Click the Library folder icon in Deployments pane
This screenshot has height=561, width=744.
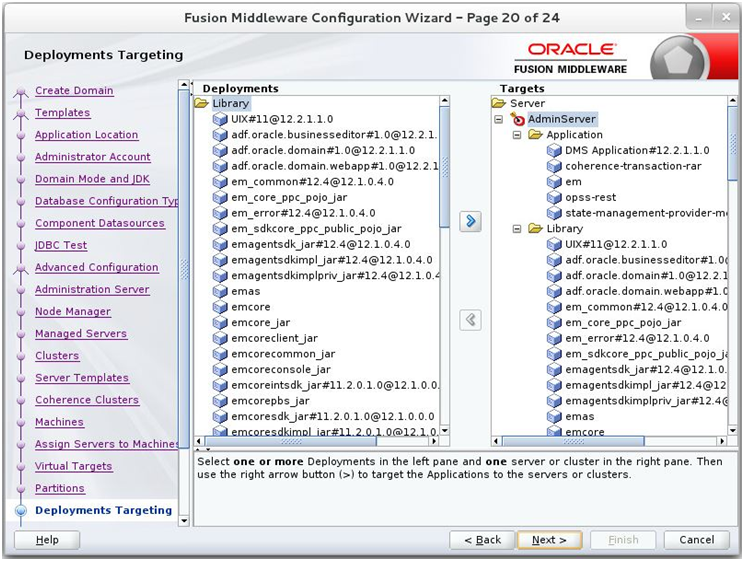[x=202, y=103]
